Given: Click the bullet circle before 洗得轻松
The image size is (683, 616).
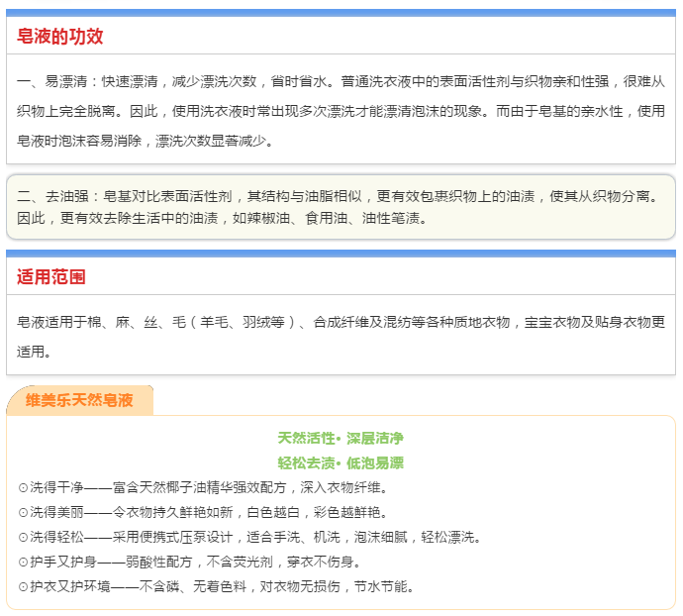Looking at the screenshot, I should (23, 538).
